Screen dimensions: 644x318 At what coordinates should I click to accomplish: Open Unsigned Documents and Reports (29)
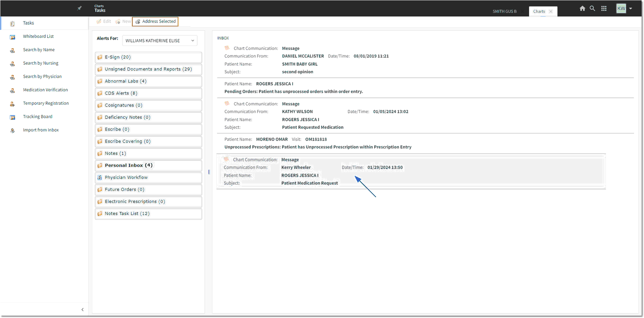(148, 69)
